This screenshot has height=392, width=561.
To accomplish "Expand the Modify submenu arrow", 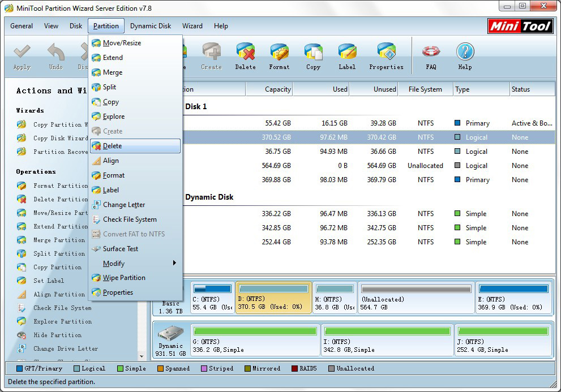I will 174,263.
